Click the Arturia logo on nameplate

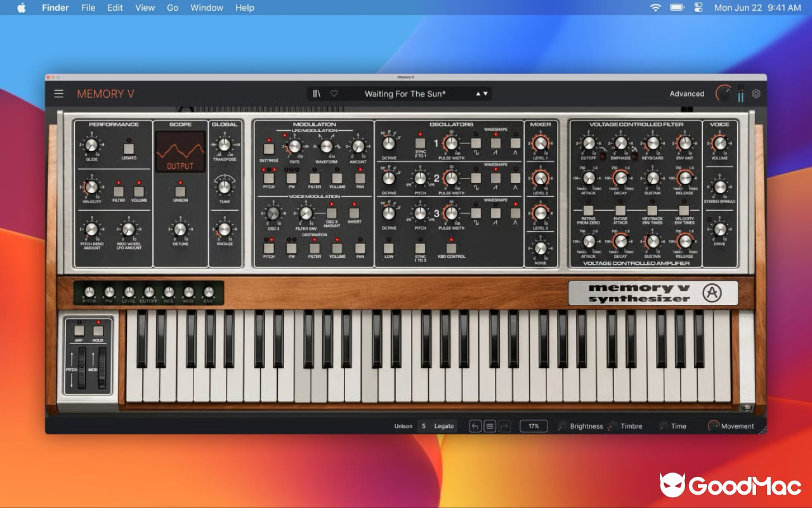coord(712,293)
